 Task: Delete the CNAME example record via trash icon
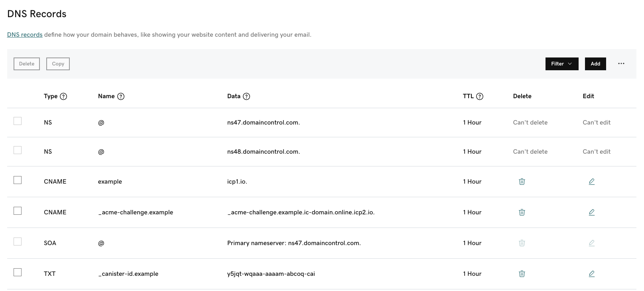[x=522, y=182]
